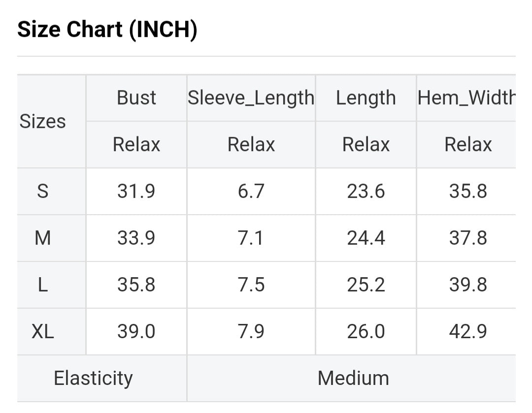This screenshot has height=413, width=532.
Task: Select the M size row label
Action: point(43,238)
